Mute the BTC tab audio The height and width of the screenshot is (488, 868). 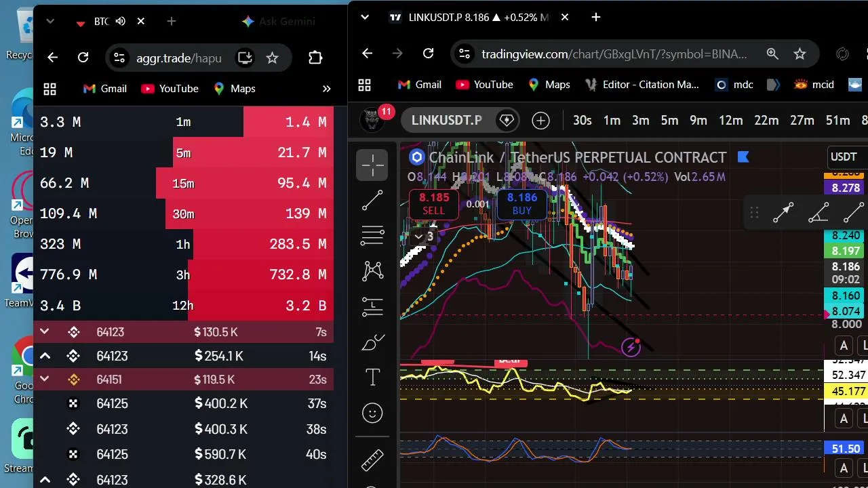[x=120, y=22]
